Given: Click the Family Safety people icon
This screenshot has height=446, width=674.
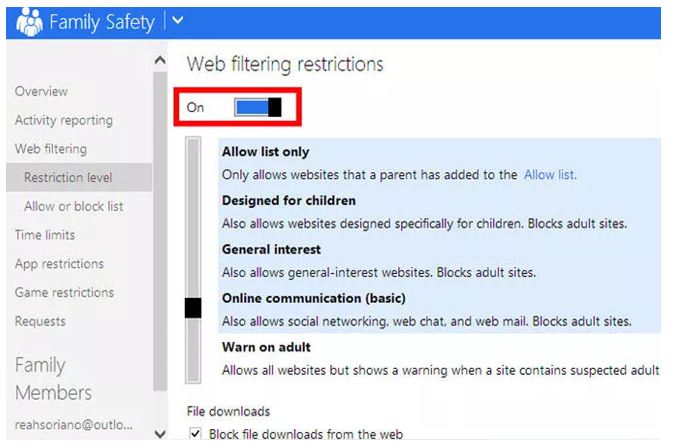Looking at the screenshot, I should click(30, 20).
